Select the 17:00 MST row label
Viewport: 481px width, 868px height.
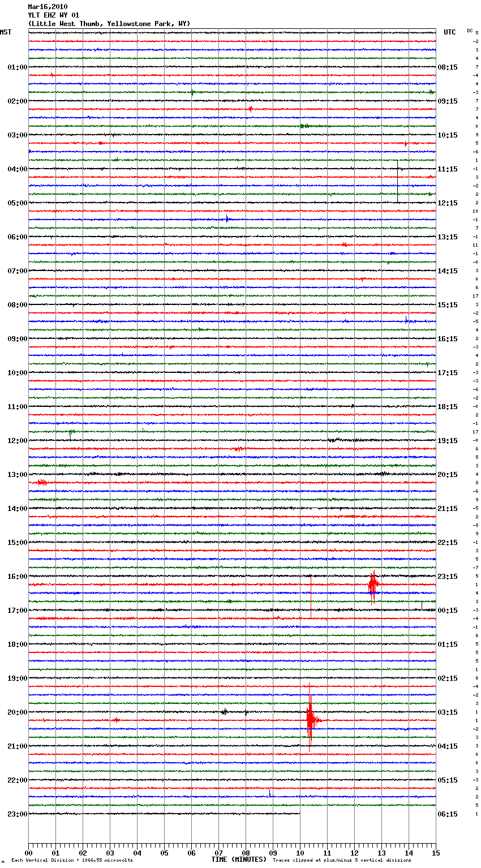(18, 611)
